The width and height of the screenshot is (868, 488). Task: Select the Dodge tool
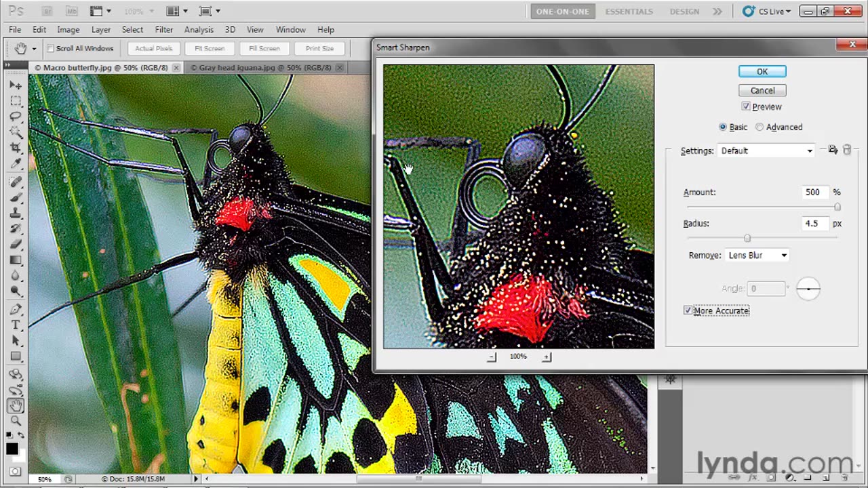click(16, 291)
